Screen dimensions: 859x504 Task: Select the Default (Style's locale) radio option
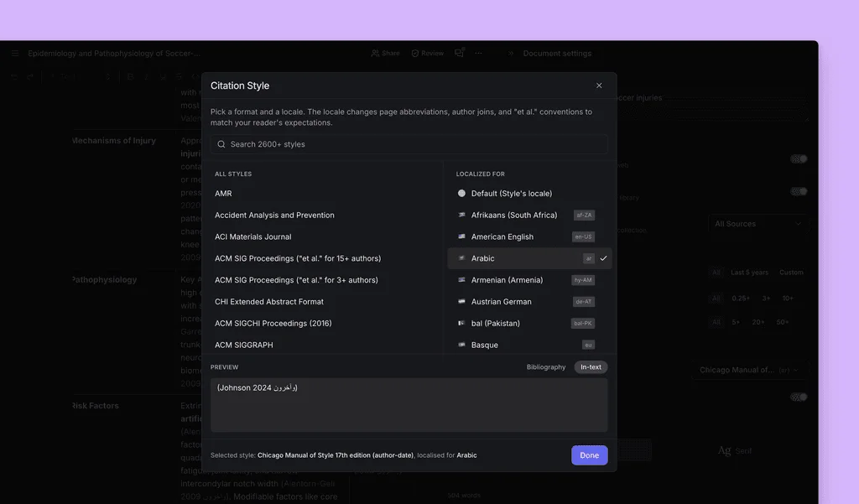coord(461,194)
